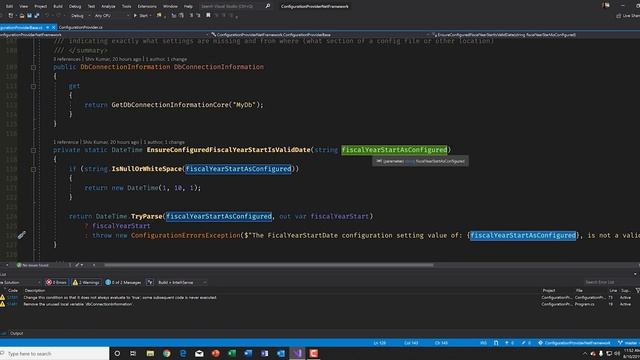The width and height of the screenshot is (640, 360).
Task: Click the '3 references' CodeLens link
Action: pyautogui.click(x=67, y=59)
